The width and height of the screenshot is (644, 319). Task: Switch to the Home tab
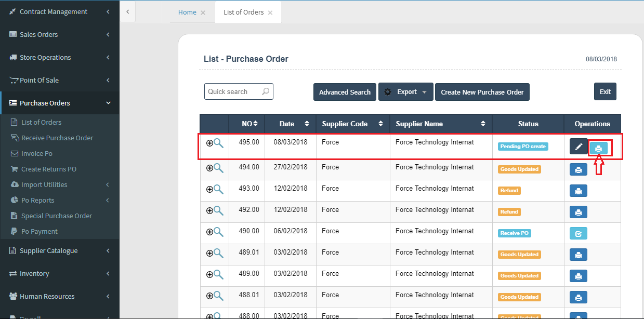coord(187,12)
